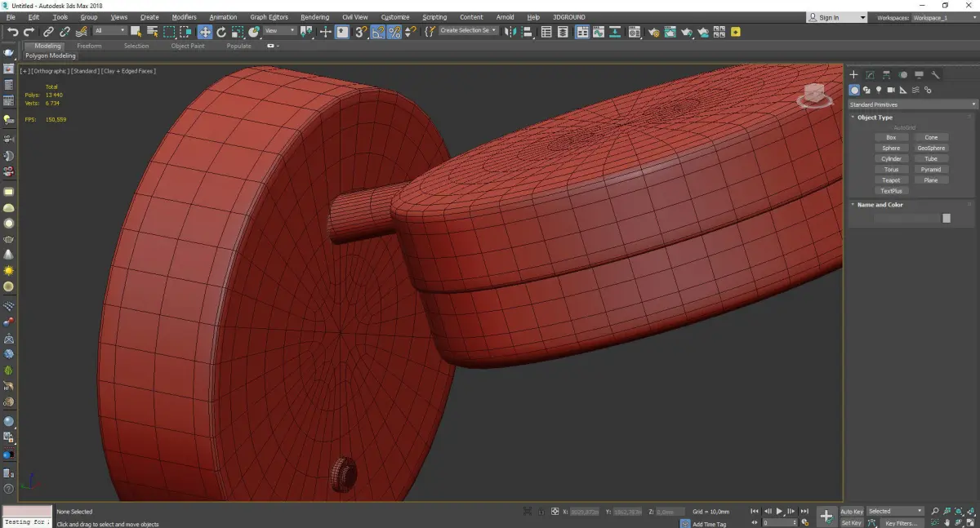Show Lights creation category

pos(879,90)
